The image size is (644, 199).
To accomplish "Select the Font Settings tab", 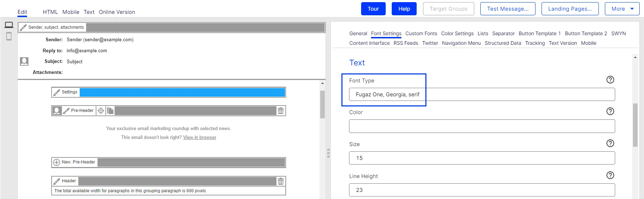I will tap(386, 33).
